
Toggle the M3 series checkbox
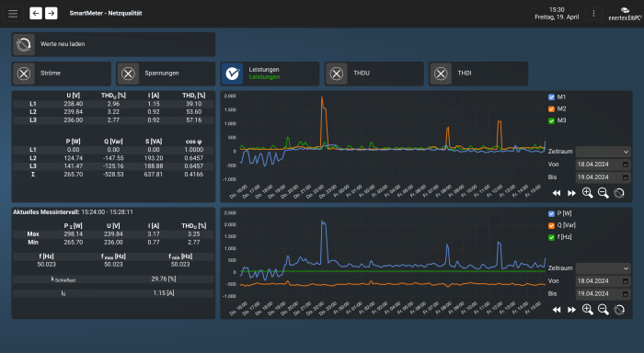[x=551, y=120]
